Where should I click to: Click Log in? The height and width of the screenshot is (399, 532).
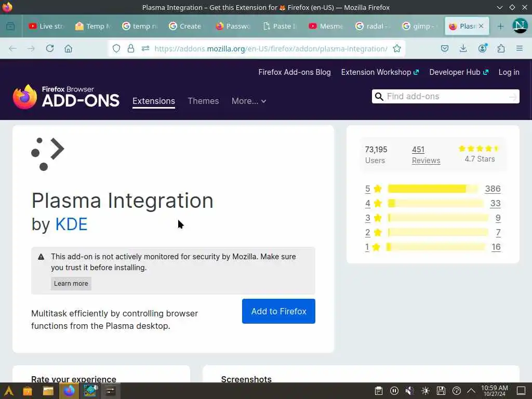pos(509,72)
